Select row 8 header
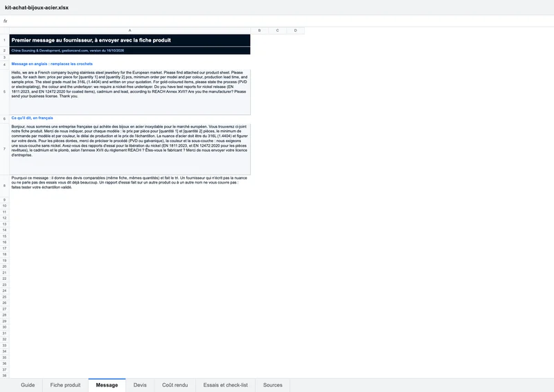 click(x=5, y=186)
